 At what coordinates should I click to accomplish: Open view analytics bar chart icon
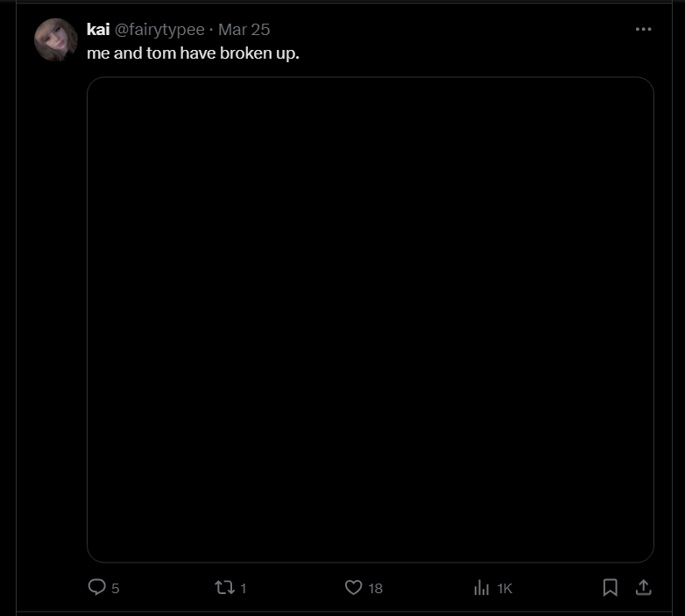tap(482, 588)
